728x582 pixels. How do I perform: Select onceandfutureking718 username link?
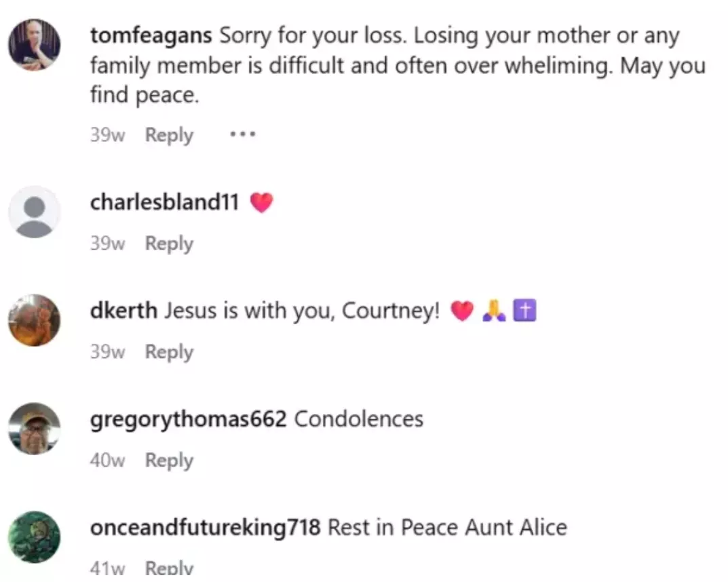[x=204, y=528]
